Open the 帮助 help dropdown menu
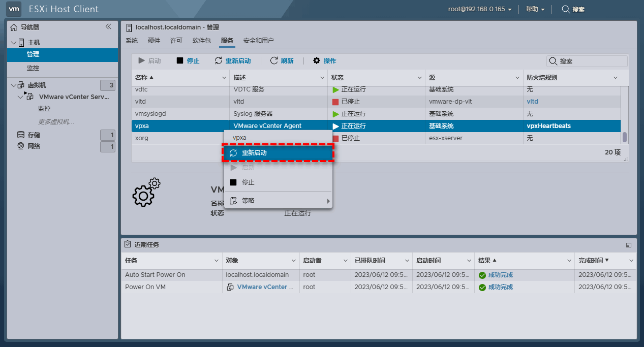Image resolution: width=644 pixels, height=347 pixels. point(535,9)
